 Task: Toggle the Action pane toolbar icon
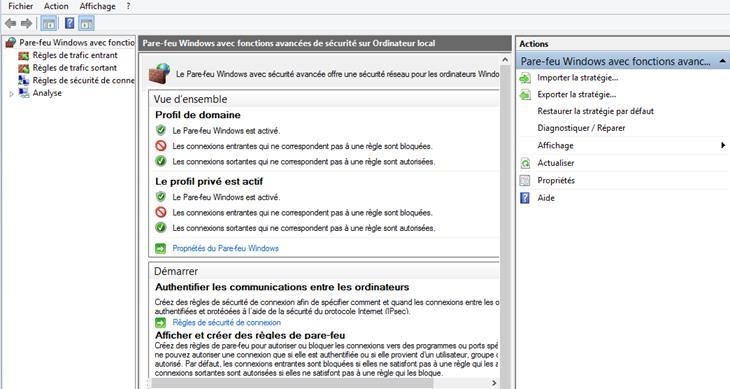(87, 23)
